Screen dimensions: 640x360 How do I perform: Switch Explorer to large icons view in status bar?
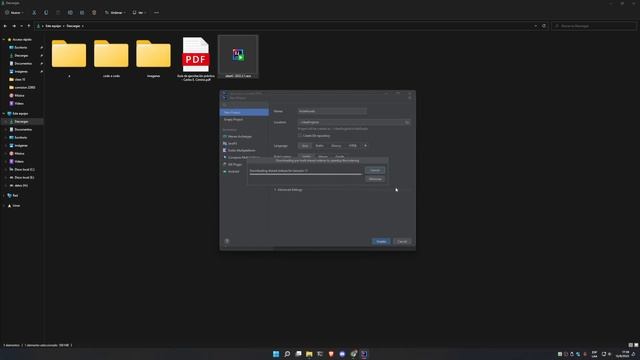(x=636, y=345)
